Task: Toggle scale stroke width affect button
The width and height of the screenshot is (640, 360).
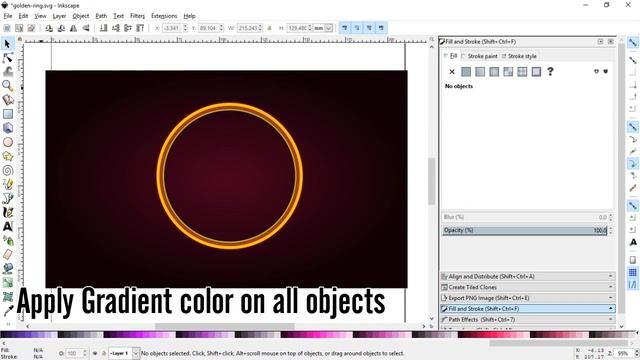Action: [344, 28]
